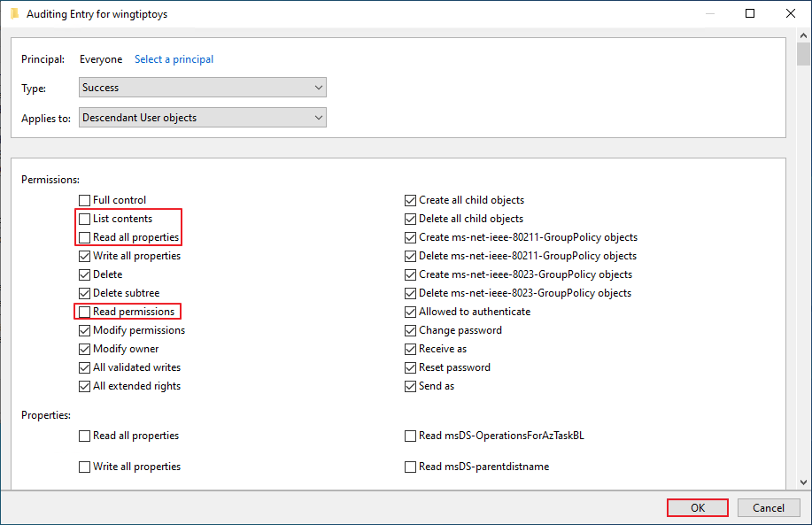
Task: Cancel the auditing entry dialog
Action: point(769,508)
